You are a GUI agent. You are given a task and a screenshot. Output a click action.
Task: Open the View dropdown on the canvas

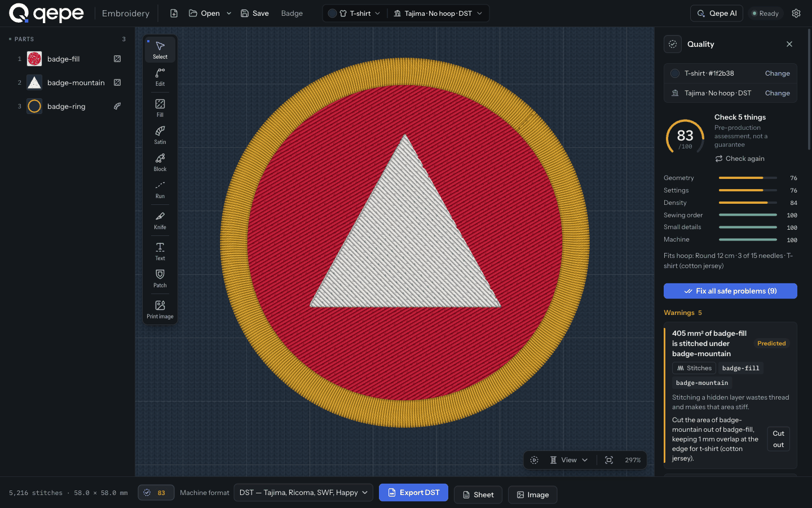[x=570, y=460]
